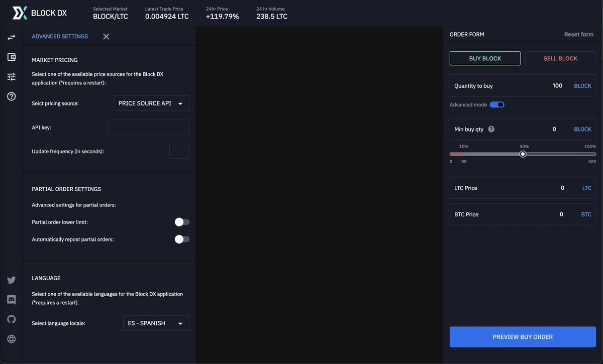Toggle Partial order lower limit switch
603x364 pixels.
(182, 222)
